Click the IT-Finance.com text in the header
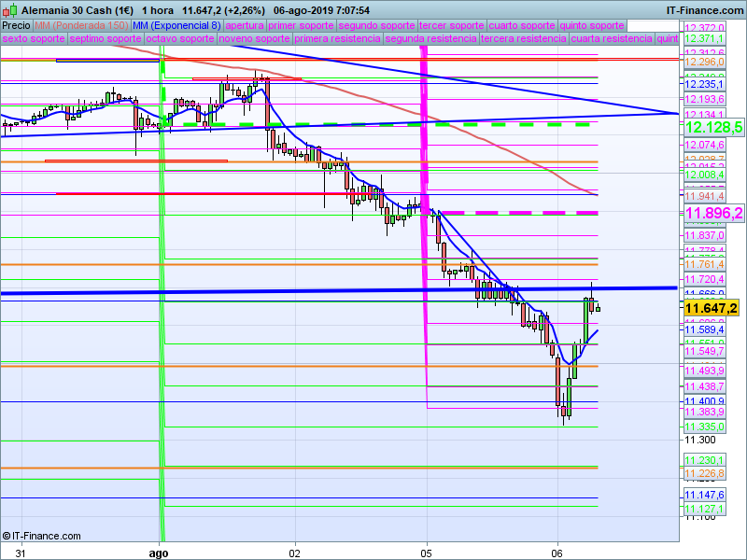The image size is (747, 560). point(704,10)
